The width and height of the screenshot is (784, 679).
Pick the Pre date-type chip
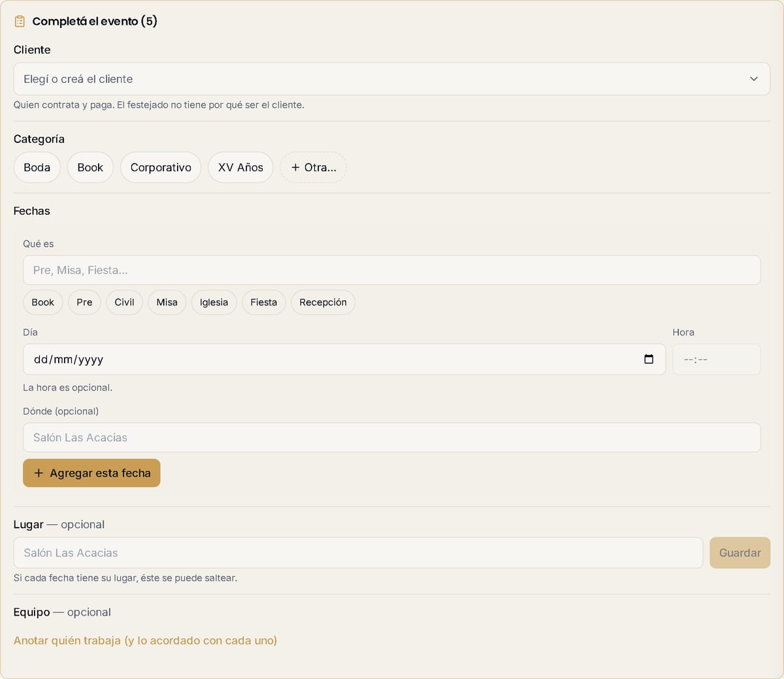coord(84,302)
